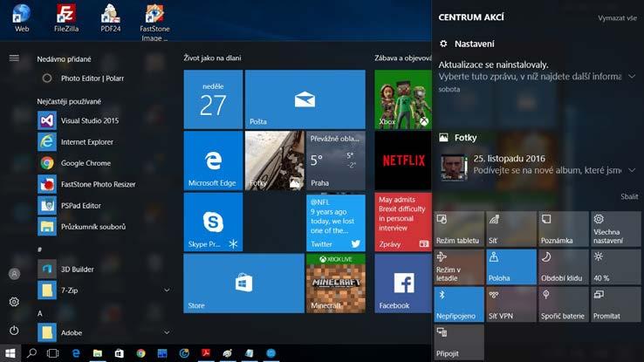Open the Xbox tile
Viewport: 644px width, 362px height.
tap(403, 99)
